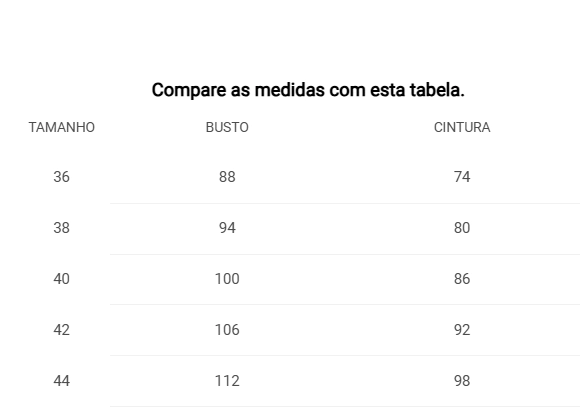Image resolution: width=583 pixels, height=412 pixels.
Task: Click the CINTURA column header
Action: coord(462,128)
